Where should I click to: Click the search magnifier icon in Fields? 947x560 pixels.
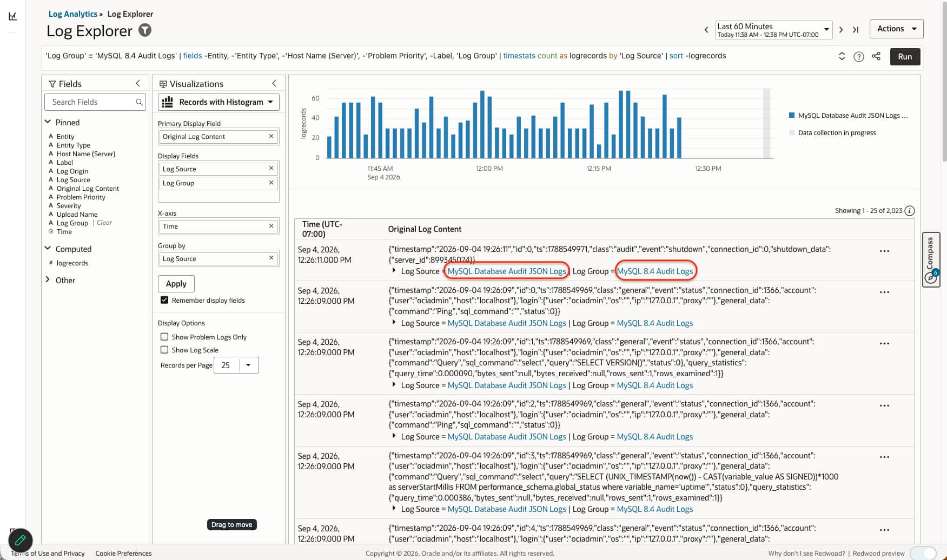point(140,102)
